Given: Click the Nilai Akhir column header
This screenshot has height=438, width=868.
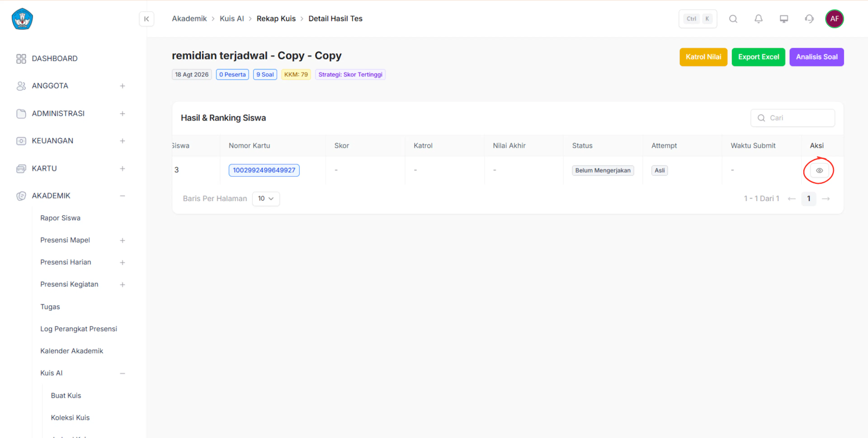Looking at the screenshot, I should click(509, 146).
